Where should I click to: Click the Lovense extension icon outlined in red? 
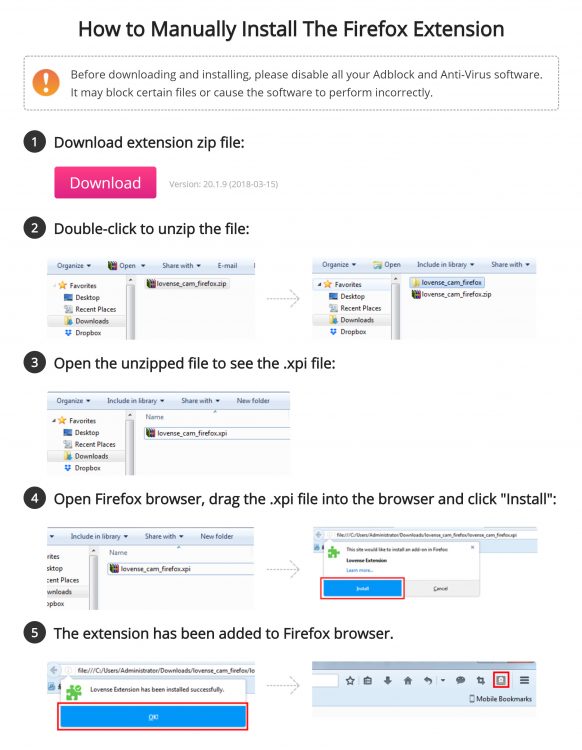click(x=501, y=680)
